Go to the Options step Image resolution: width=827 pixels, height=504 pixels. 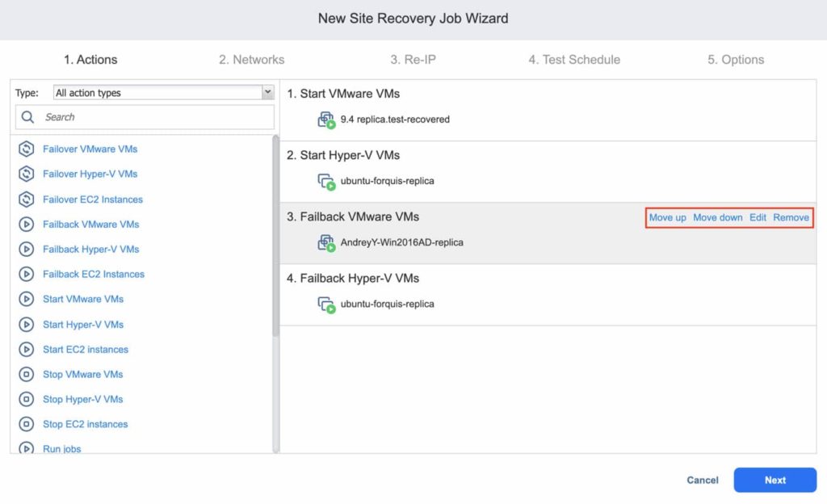point(733,59)
